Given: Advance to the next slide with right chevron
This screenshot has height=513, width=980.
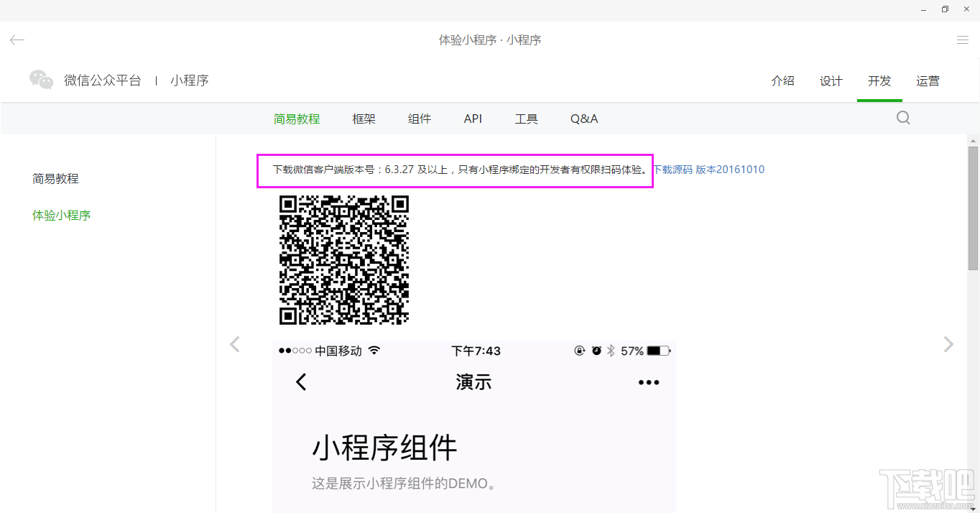Looking at the screenshot, I should (x=948, y=344).
